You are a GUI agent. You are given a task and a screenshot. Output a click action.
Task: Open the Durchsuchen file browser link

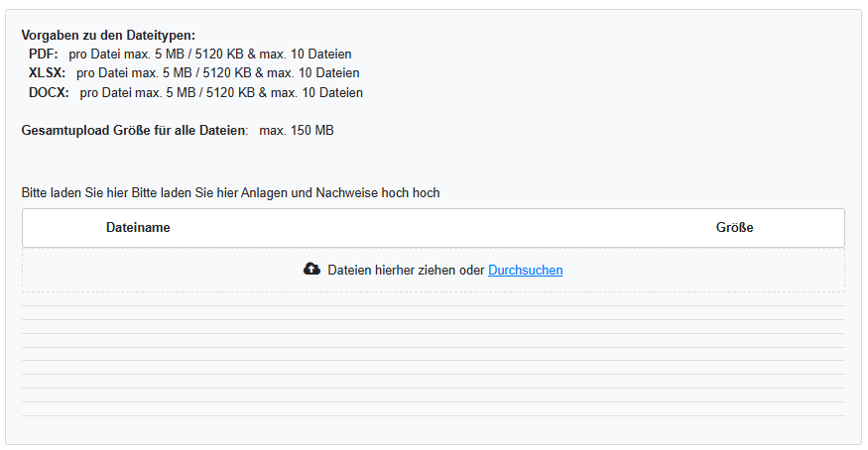coord(525,270)
